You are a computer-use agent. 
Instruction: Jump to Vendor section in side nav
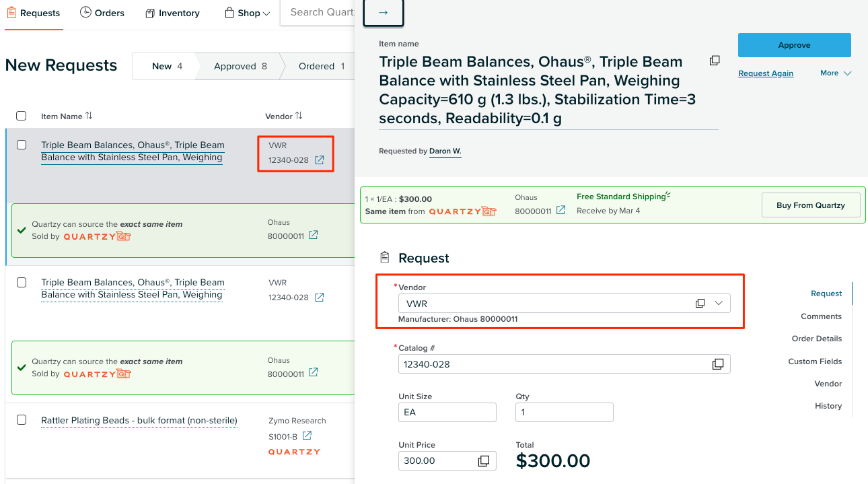(x=828, y=384)
